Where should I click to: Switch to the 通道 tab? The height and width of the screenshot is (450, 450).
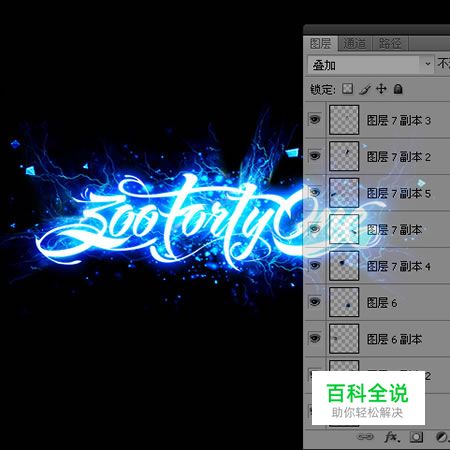[354, 43]
